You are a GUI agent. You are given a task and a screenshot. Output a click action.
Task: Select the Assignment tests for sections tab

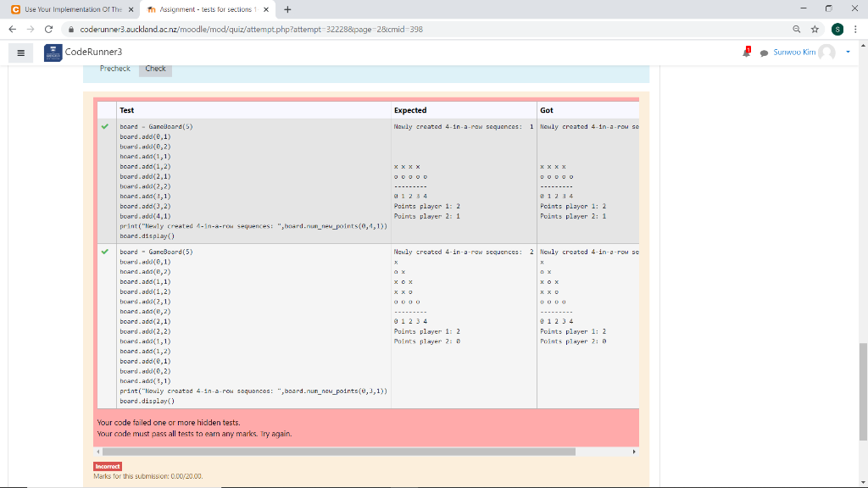(x=207, y=9)
